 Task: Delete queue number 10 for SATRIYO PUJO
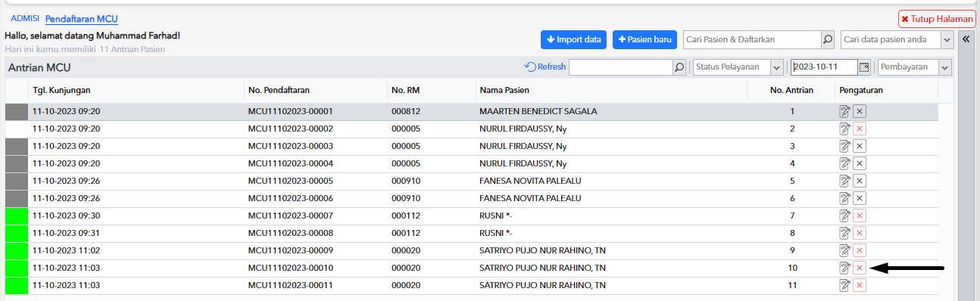click(859, 268)
